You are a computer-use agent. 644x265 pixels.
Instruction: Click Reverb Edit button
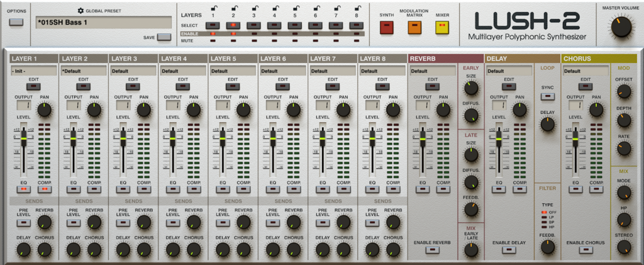pyautogui.click(x=433, y=87)
